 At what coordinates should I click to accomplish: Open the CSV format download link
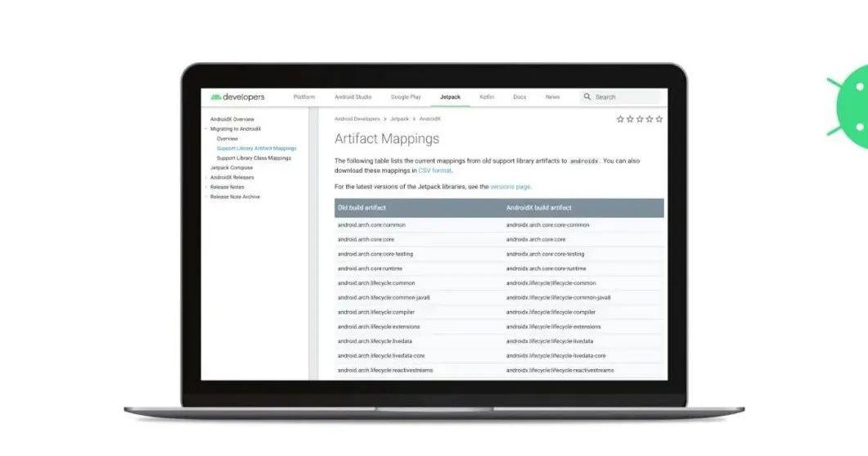pyautogui.click(x=434, y=170)
